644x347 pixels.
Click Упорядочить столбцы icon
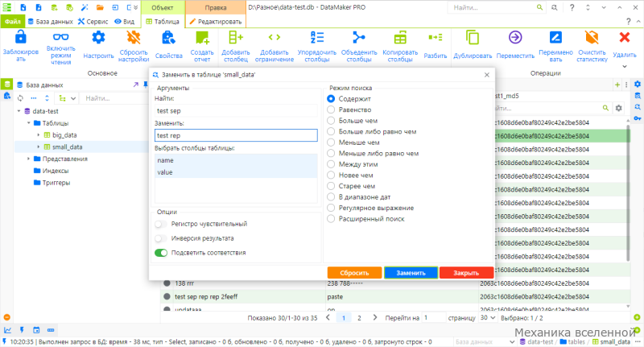tap(317, 37)
